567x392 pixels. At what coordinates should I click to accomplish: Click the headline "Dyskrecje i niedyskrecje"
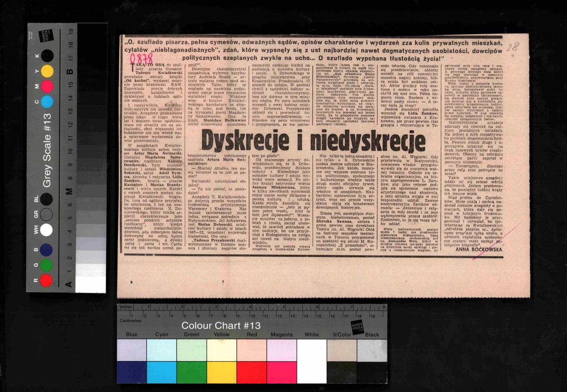(x=314, y=141)
